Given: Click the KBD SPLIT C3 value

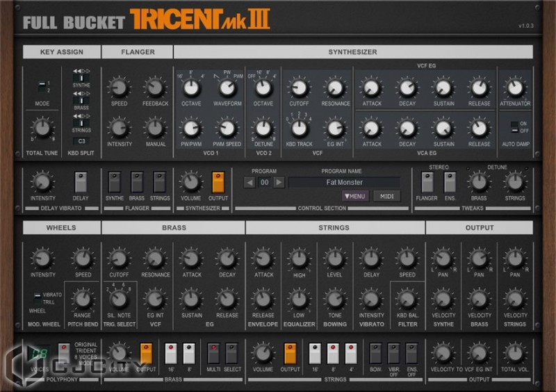Looking at the screenshot, I should (81, 141).
